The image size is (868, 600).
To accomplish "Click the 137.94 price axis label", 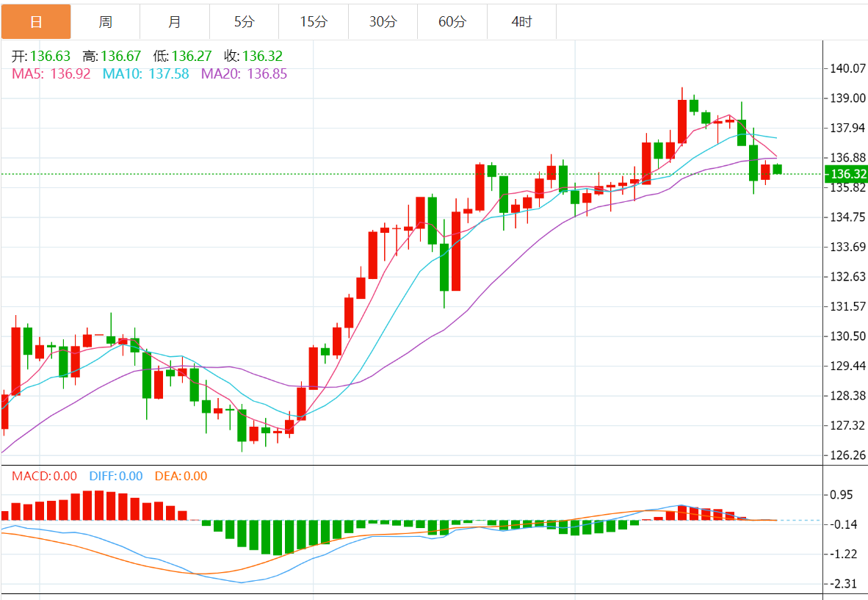I will click(x=847, y=129).
